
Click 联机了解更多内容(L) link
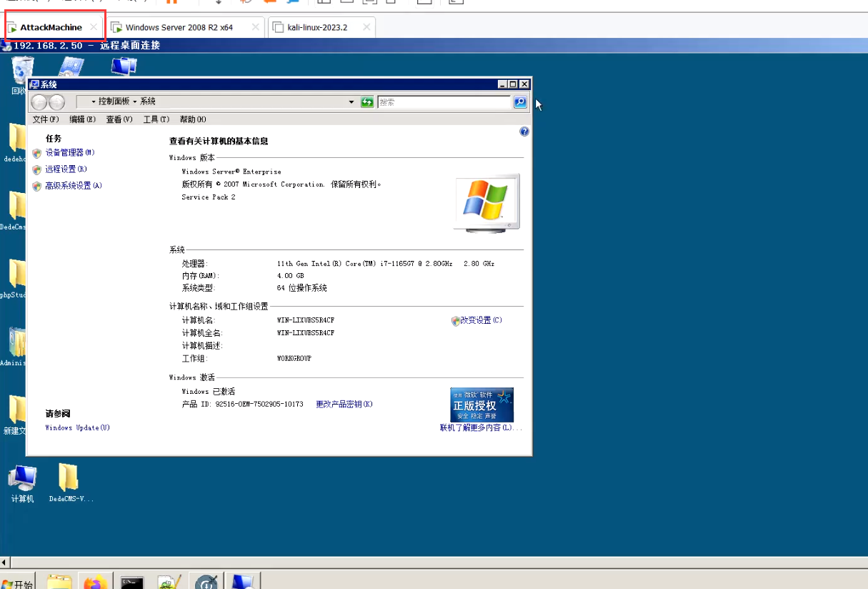482,428
